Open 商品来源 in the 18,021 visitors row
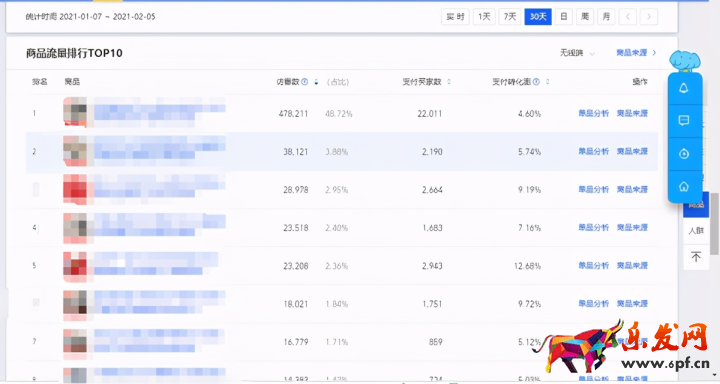The image size is (720, 384). pyautogui.click(x=632, y=304)
